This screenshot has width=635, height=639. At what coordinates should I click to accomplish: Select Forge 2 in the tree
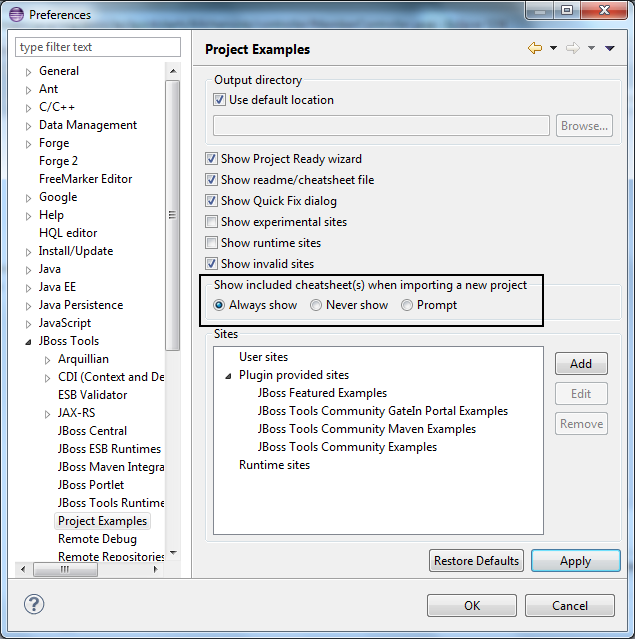tap(58, 161)
